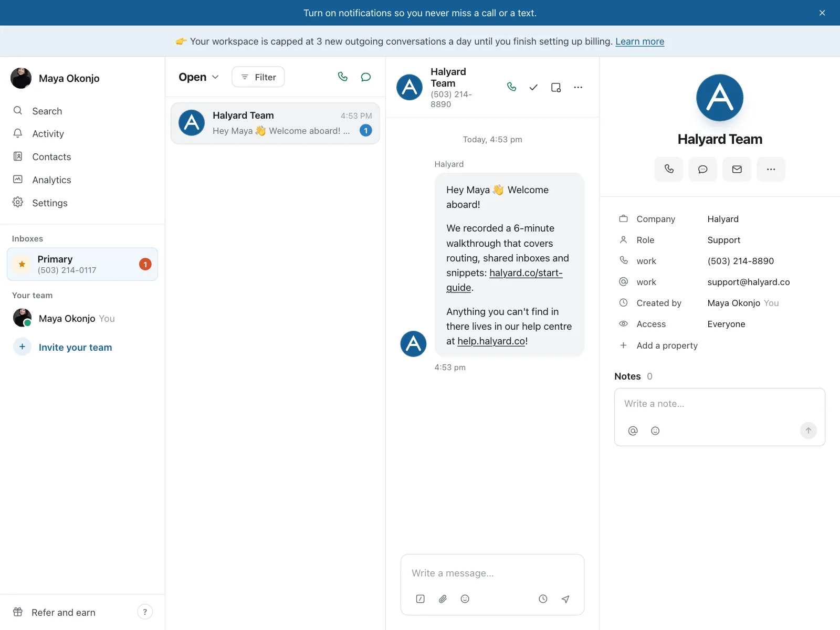Click the work email support@halyard.co
840x630 pixels.
coord(749,282)
